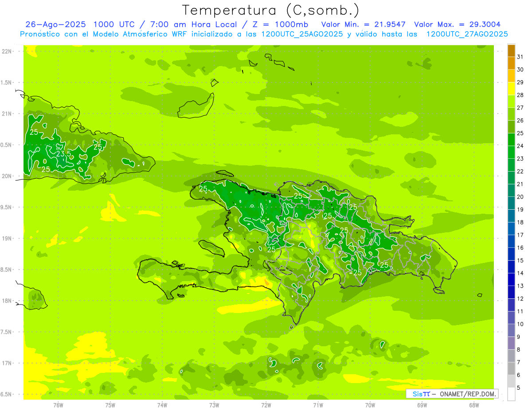Click the '75W' longitude axis label
This screenshot has height=411, width=532.
point(110,405)
